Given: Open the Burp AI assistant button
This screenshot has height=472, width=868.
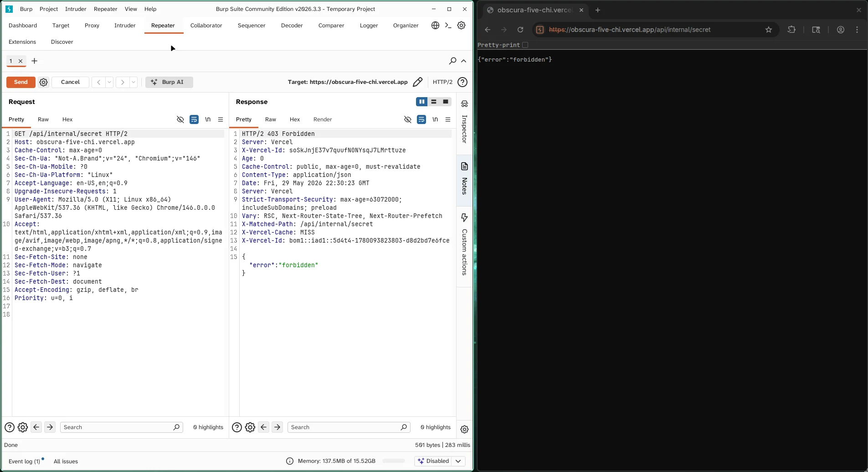Looking at the screenshot, I should pos(169,82).
